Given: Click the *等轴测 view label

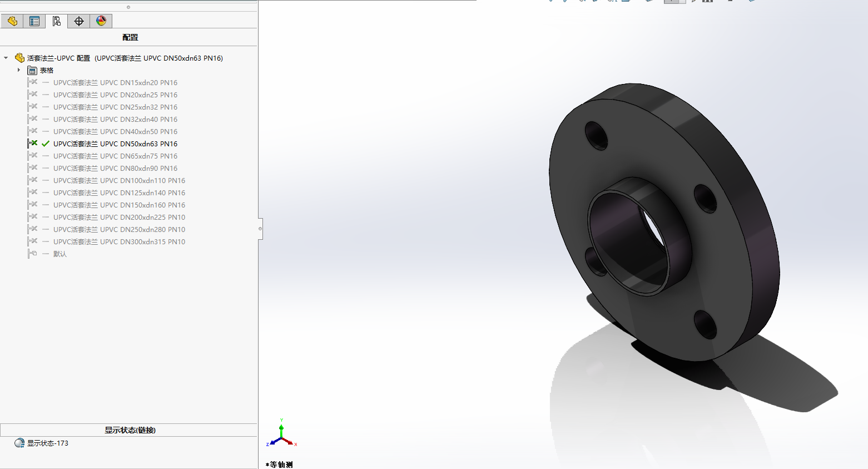Looking at the screenshot, I should coord(279,465).
